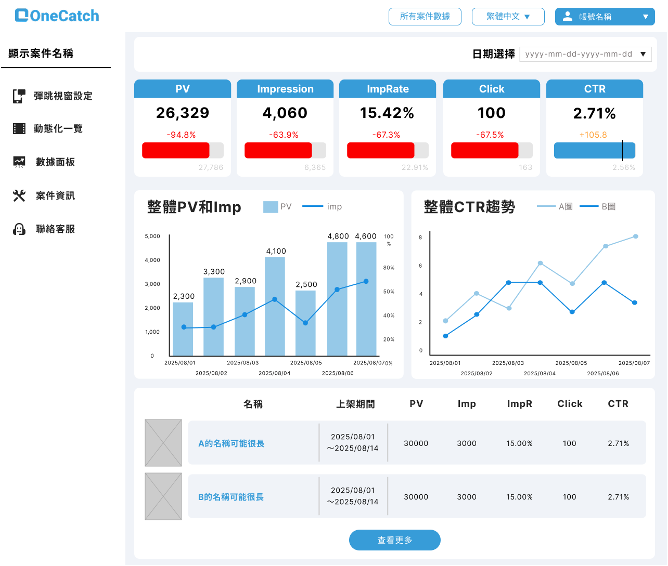Select 案件資訊 in the sidebar
Image resolution: width=668 pixels, height=566 pixels.
click(55, 195)
